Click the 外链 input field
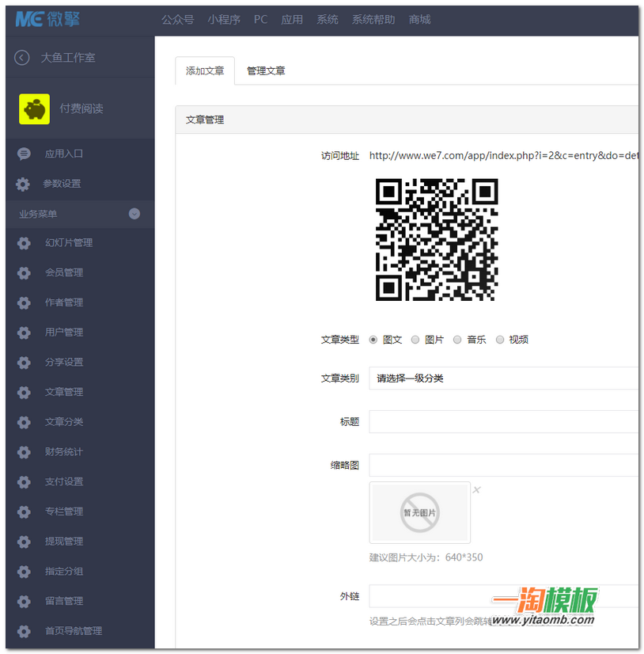The image size is (644, 654). (503, 596)
